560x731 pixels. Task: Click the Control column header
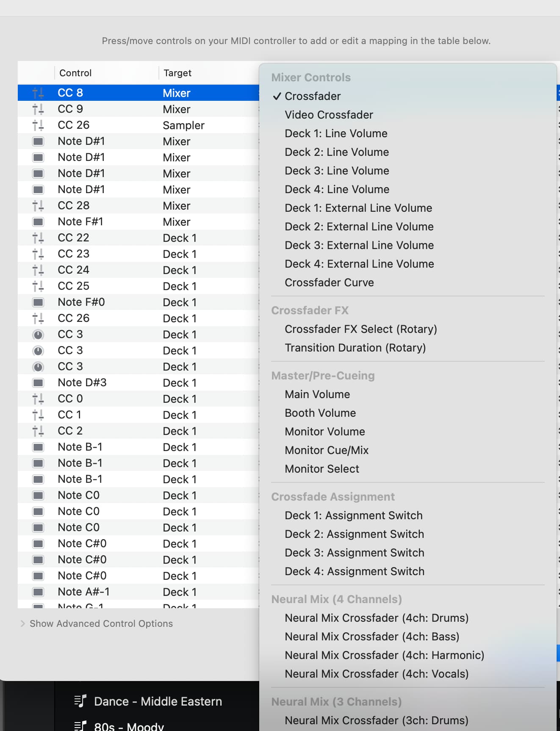coord(75,73)
